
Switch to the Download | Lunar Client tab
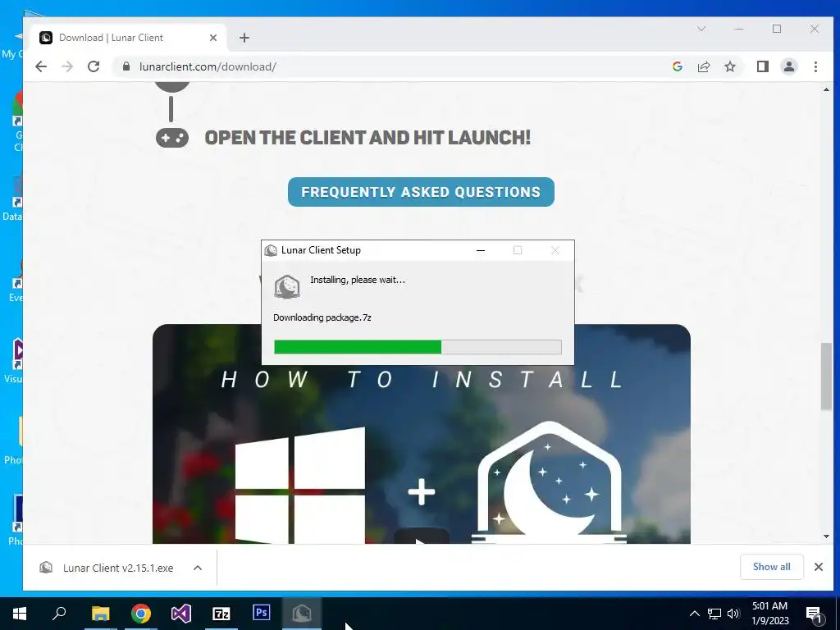129,38
